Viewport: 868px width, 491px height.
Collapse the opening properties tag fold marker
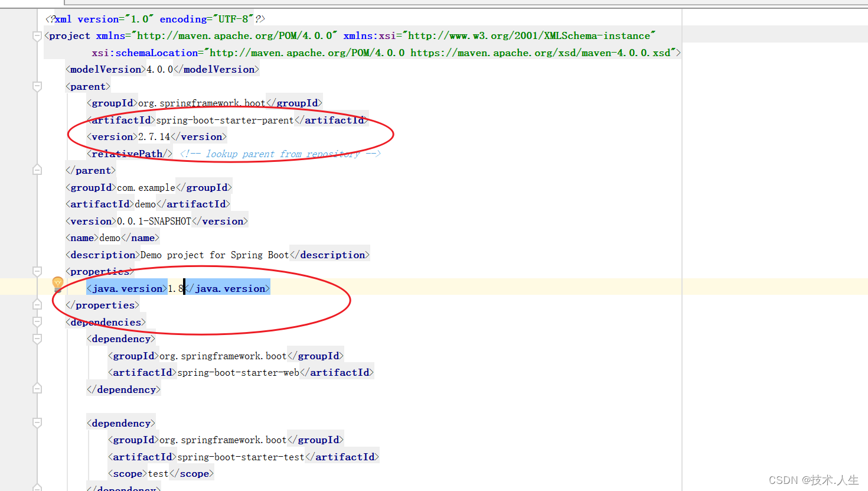click(37, 271)
